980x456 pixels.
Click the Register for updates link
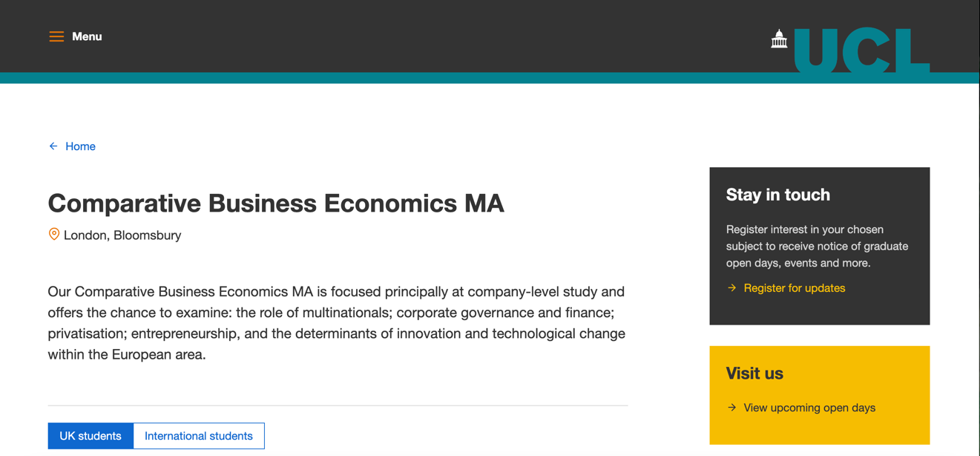(x=795, y=288)
